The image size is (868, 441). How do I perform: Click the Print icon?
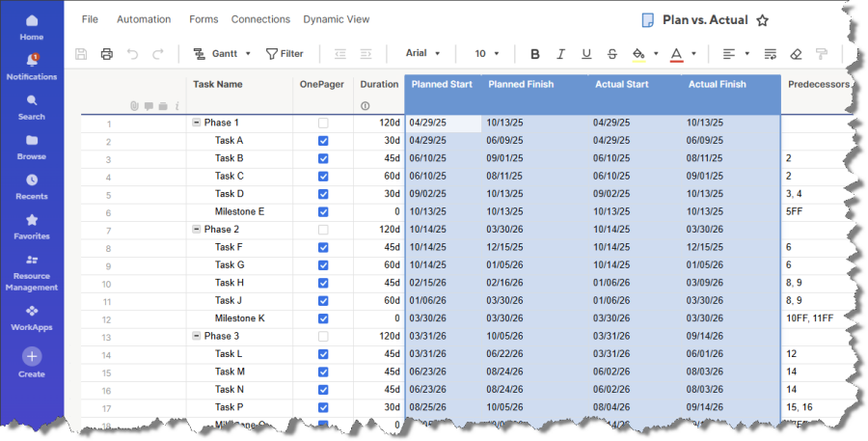[107, 54]
